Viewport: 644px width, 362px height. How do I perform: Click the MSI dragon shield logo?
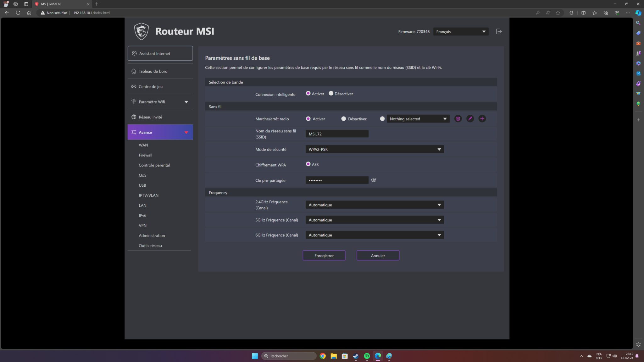tap(141, 31)
